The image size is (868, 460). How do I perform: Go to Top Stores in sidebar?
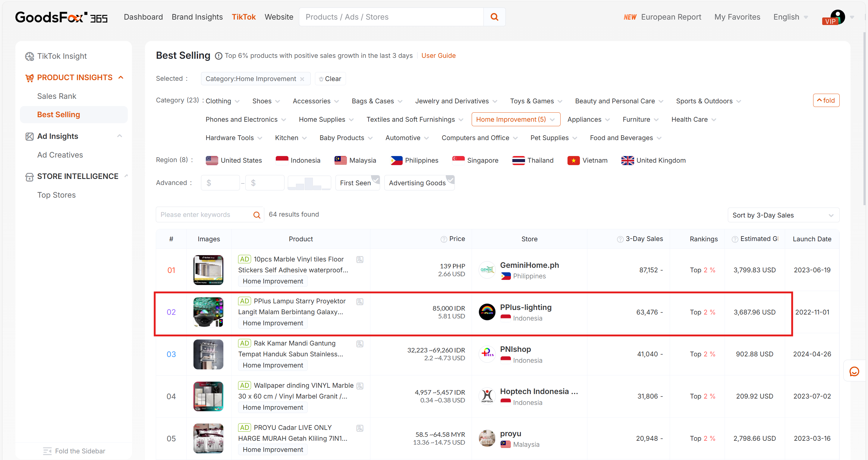[x=56, y=195]
